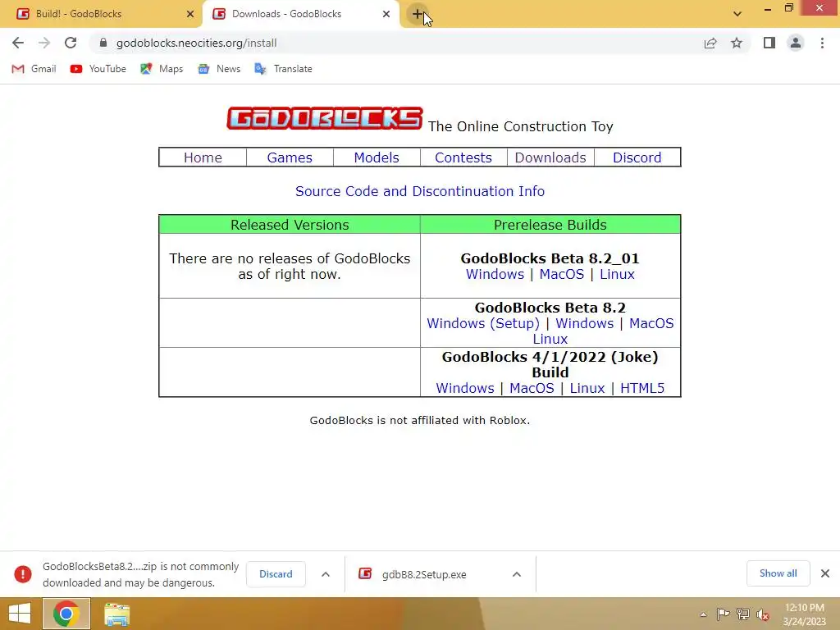Open the Games nav item

tap(290, 157)
